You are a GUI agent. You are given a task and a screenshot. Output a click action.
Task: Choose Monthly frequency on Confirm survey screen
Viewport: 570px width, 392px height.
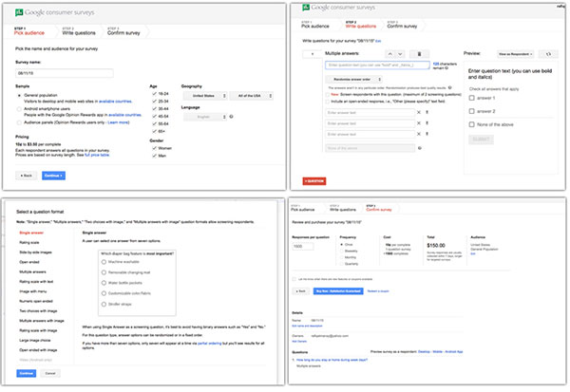342,257
